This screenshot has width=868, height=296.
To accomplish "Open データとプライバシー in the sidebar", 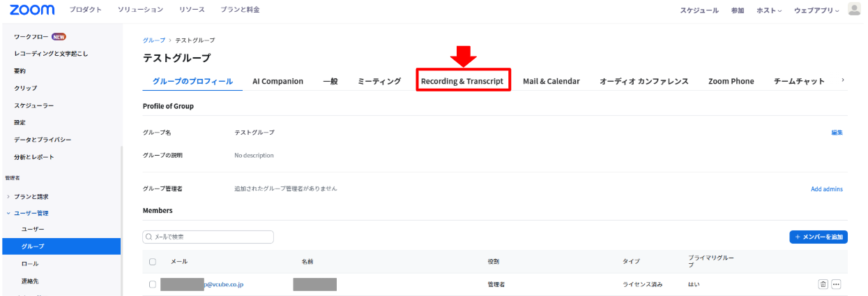I will [x=43, y=140].
